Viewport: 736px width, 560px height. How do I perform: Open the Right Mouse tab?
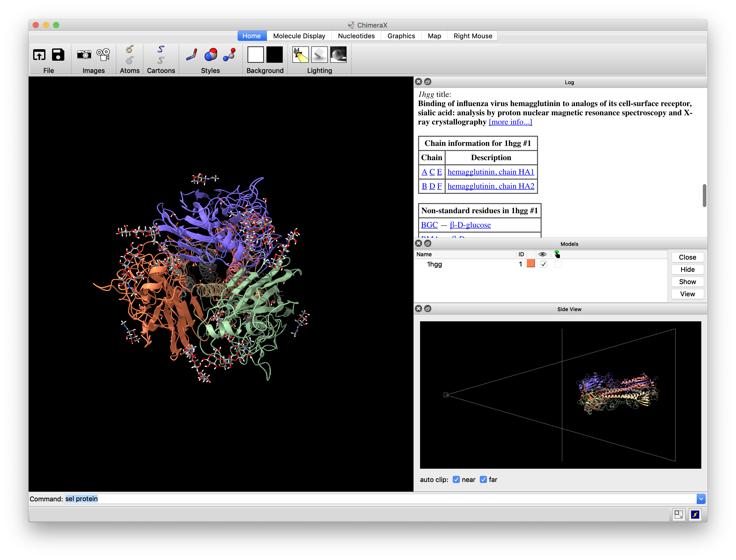473,36
